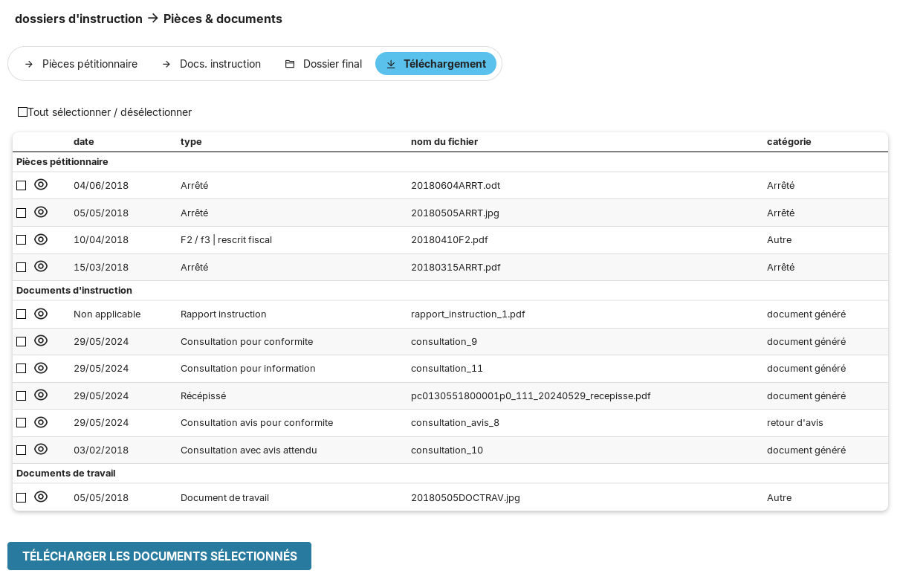View 20180505ARRT.jpg with its eye icon
This screenshot has width=900, height=588.
(x=41, y=213)
